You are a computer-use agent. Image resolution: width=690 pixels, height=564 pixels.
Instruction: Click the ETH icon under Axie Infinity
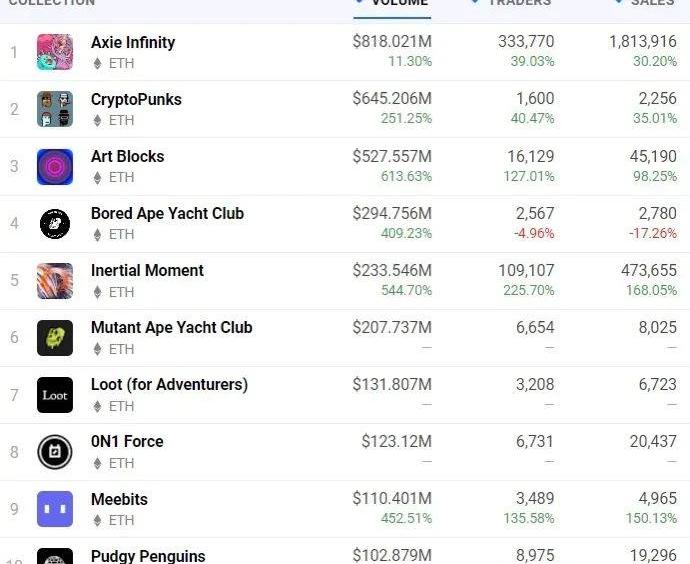(97, 63)
